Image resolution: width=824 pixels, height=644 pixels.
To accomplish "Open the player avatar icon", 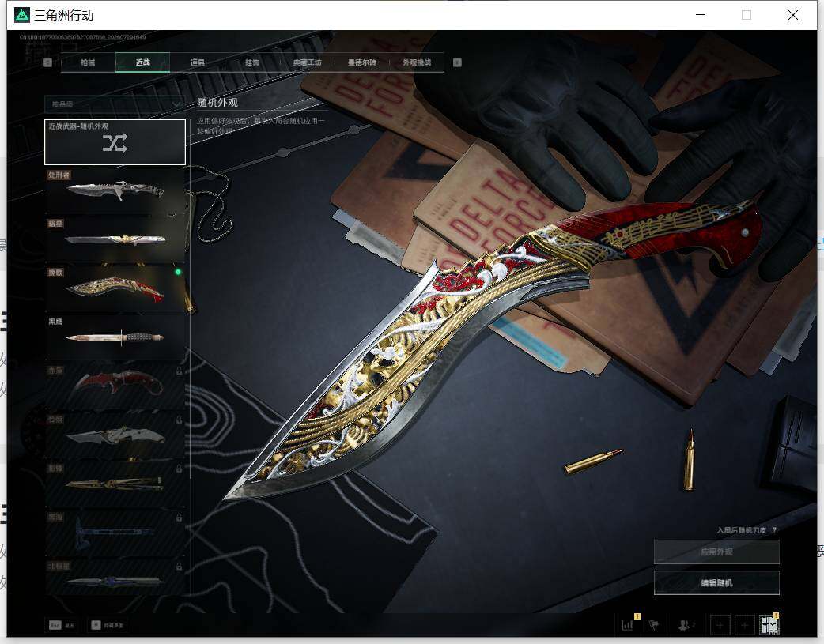I will coord(769,625).
